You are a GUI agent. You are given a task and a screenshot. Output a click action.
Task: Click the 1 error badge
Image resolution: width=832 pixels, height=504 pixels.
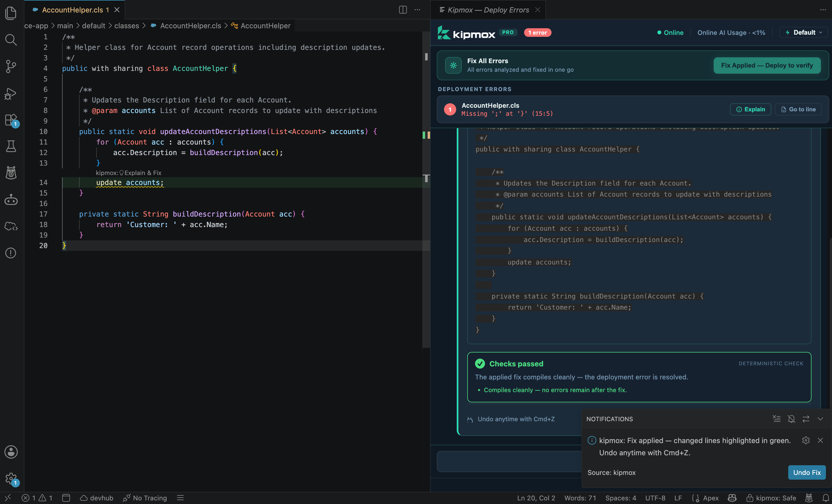pyautogui.click(x=538, y=32)
